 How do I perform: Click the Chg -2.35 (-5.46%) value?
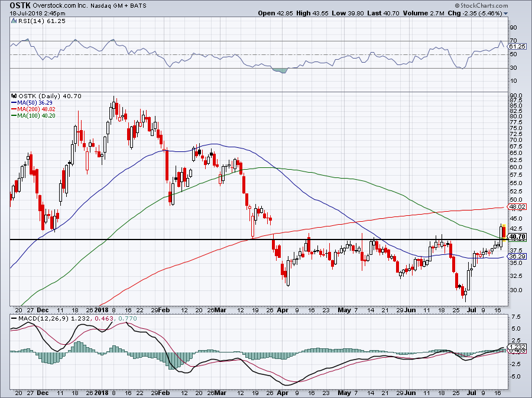tap(475, 13)
